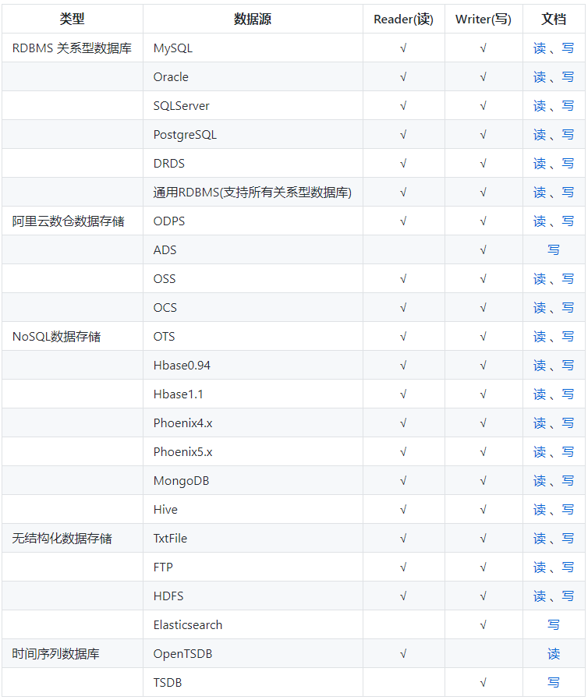
Task: Open the OSS read (读) doc link
Action: [x=540, y=279]
